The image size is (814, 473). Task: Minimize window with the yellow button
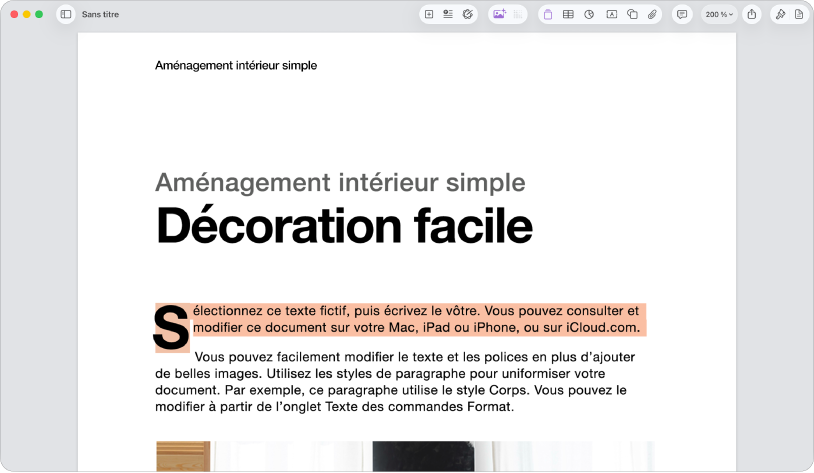(26, 15)
